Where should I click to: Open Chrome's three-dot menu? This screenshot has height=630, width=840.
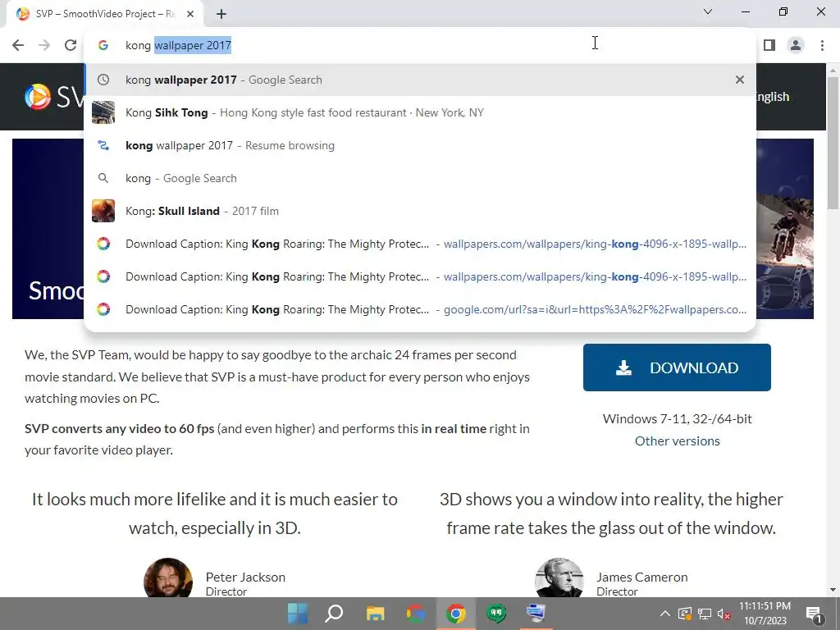coord(822,45)
